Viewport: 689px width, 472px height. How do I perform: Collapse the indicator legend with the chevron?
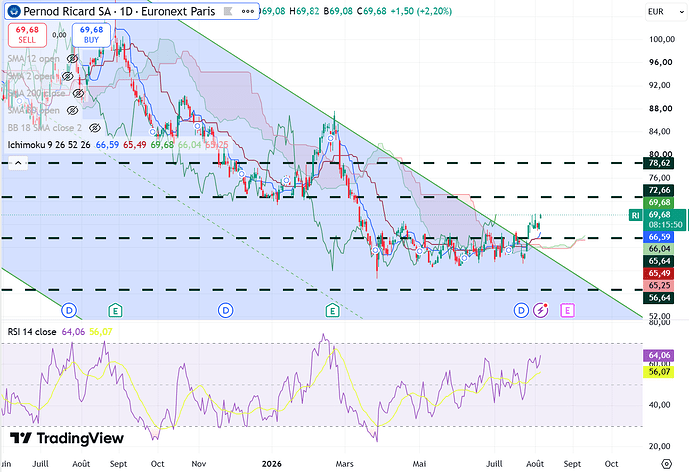[18, 163]
